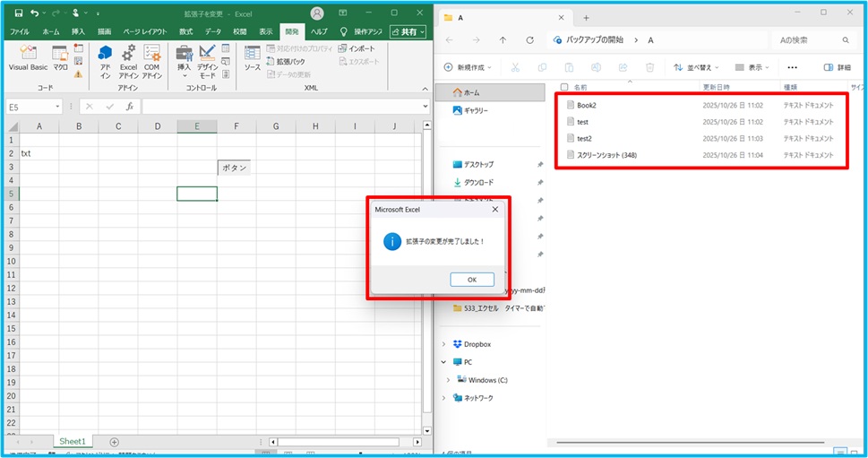Click OK in the Microsoft Excel dialog
Screen dimensions: 868x458
[x=472, y=280]
